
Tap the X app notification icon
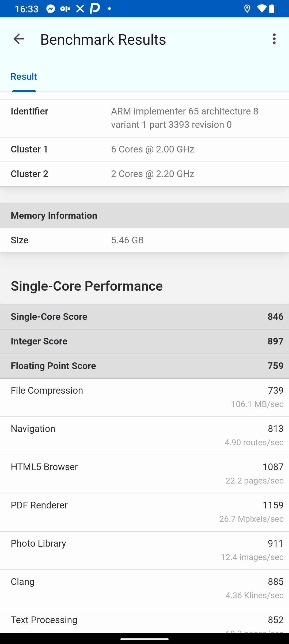pos(80,9)
